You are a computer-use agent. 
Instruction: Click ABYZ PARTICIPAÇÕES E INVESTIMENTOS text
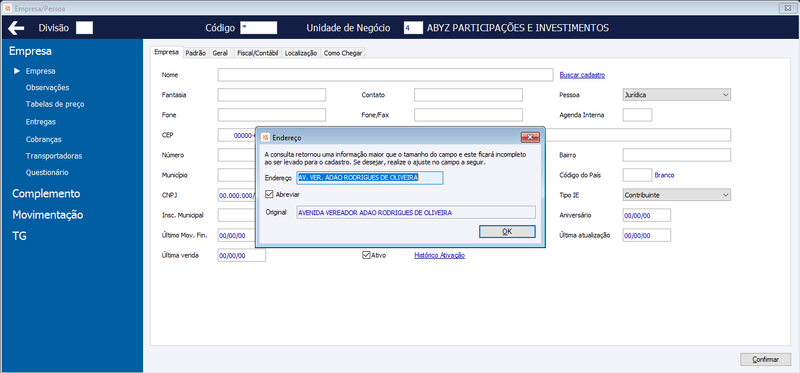pyautogui.click(x=518, y=28)
